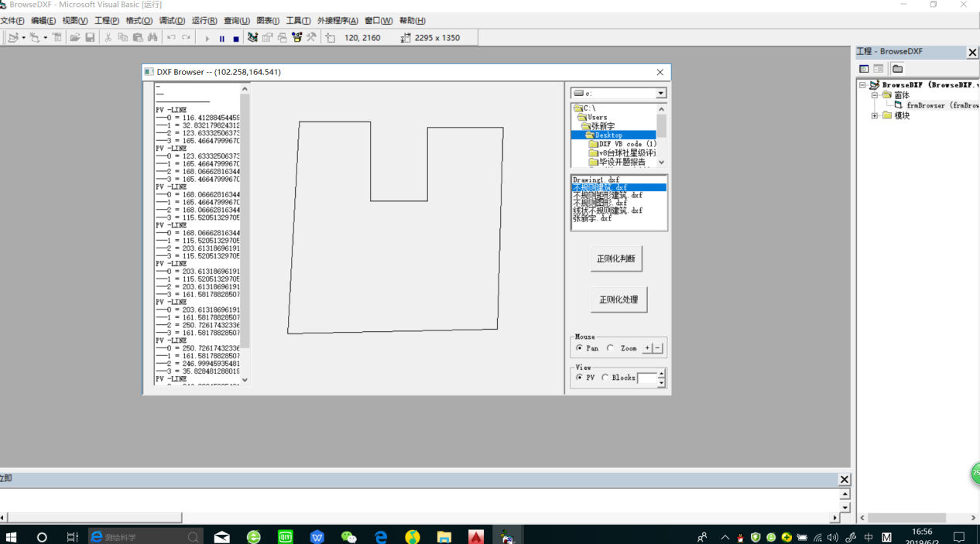Select the Zoom mouse radio button
Viewport: 980px width, 544px height.
[611, 348]
